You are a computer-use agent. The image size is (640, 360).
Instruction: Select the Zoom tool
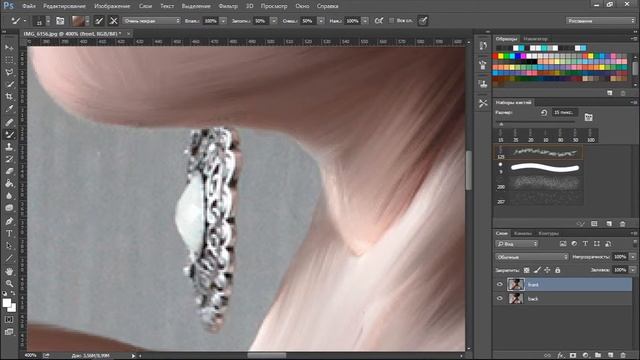(x=9, y=283)
